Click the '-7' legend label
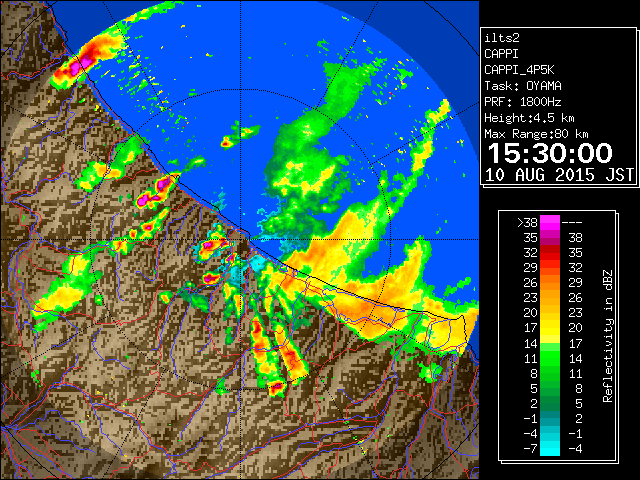This screenshot has height=480, width=640. pyautogui.click(x=530, y=448)
